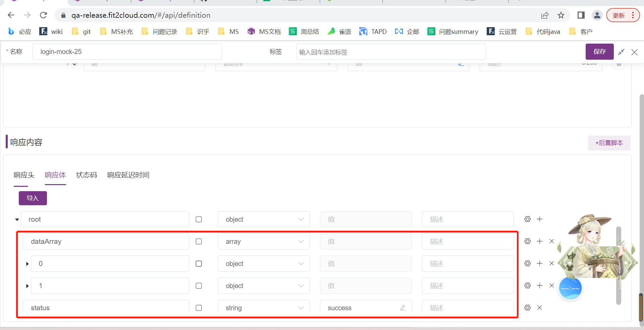Click the pencil edit icon in the success value field
Image resolution: width=644 pixels, height=330 pixels.
[x=402, y=308]
